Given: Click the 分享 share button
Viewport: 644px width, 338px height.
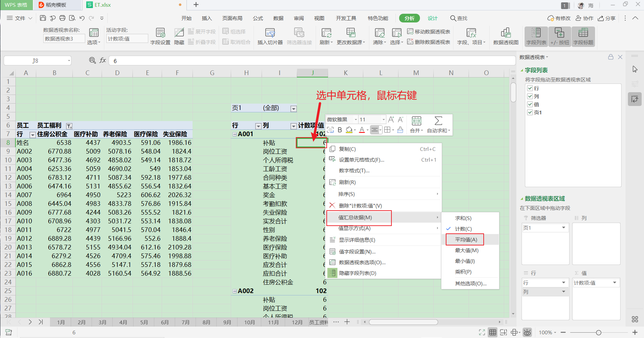Looking at the screenshot, I should [607, 18].
